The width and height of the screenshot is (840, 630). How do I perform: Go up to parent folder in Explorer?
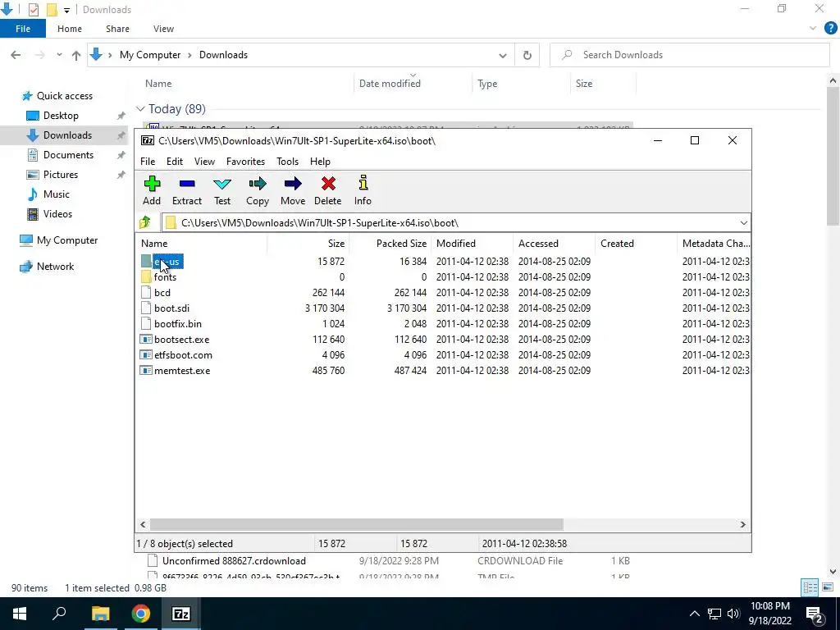pyautogui.click(x=76, y=55)
